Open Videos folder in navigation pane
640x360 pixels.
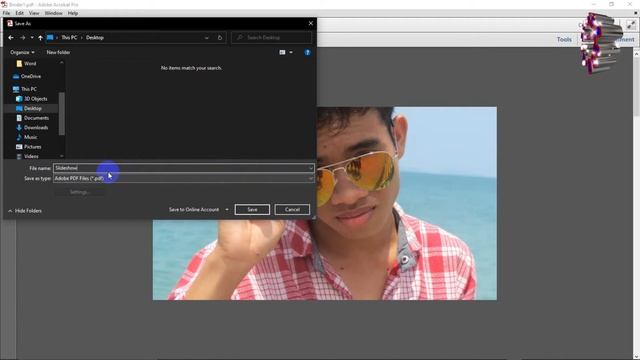click(31, 156)
